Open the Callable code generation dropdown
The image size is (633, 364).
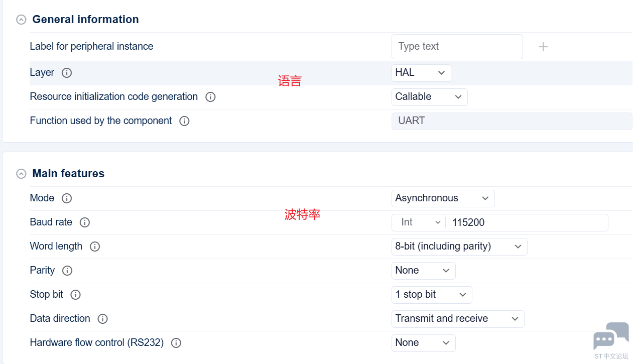pos(429,97)
